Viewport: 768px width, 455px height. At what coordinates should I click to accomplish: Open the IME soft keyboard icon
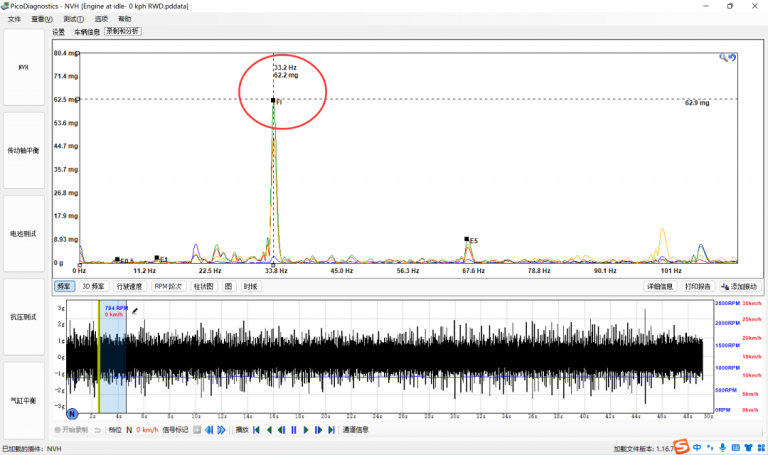[x=735, y=448]
